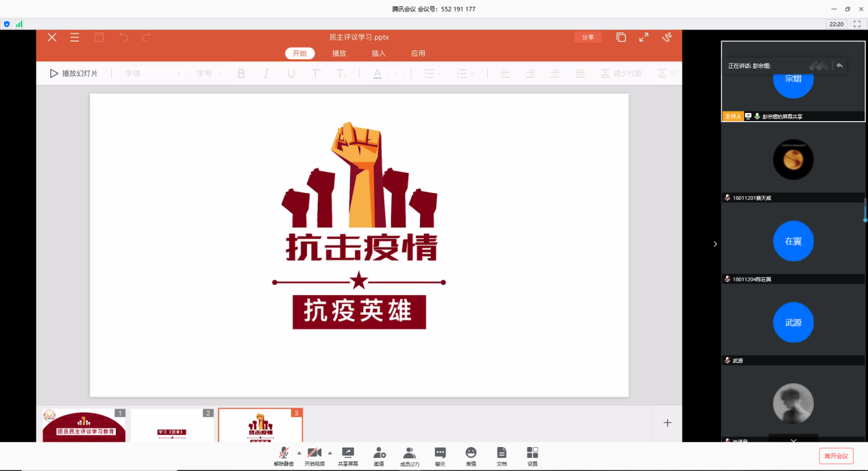Select slide 1 thumbnail 团员民主评议学习教育

tap(84, 425)
